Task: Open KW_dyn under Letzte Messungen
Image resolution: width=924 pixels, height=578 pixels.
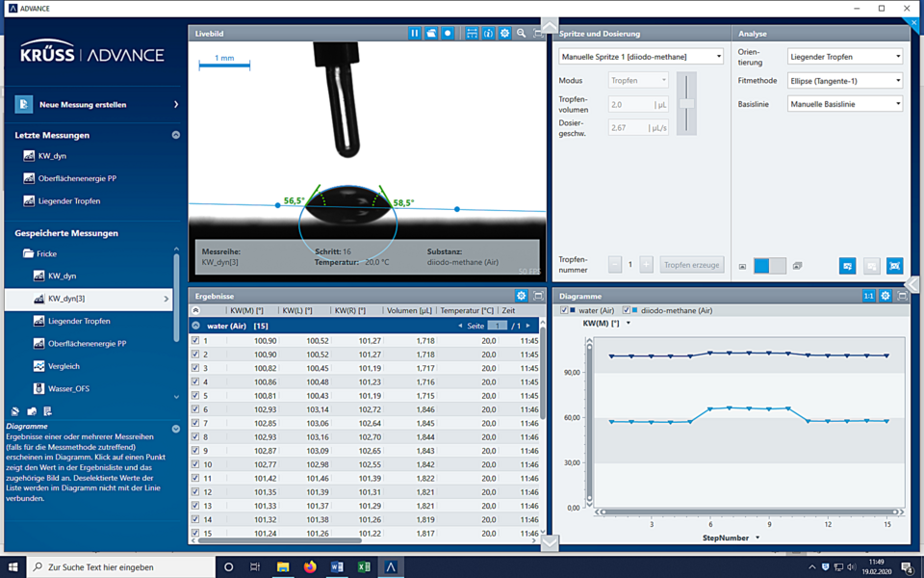Action: point(52,156)
